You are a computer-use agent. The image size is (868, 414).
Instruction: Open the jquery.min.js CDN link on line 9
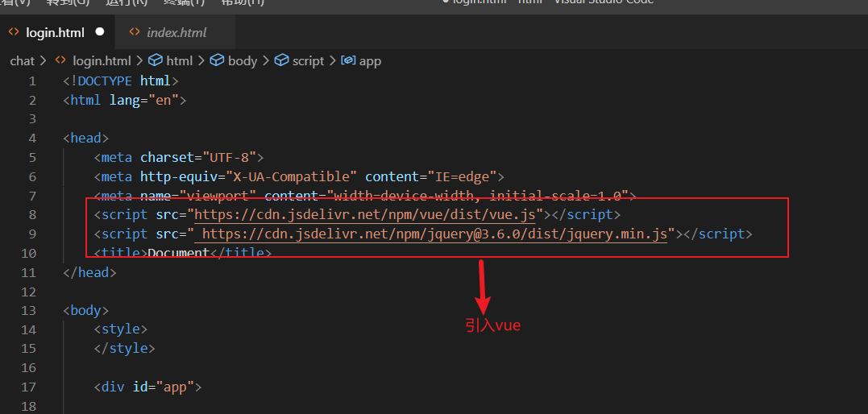coord(434,234)
